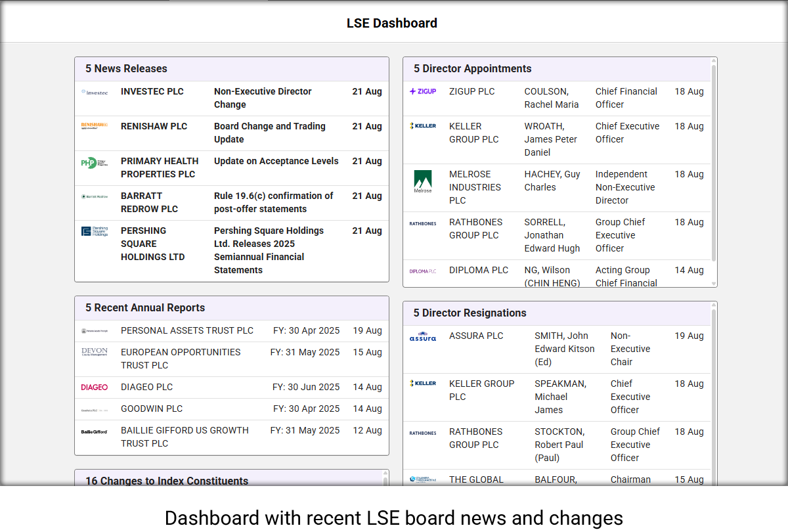This screenshot has height=532, width=788.
Task: Click the Baillie Gifford logo
Action: point(95,432)
